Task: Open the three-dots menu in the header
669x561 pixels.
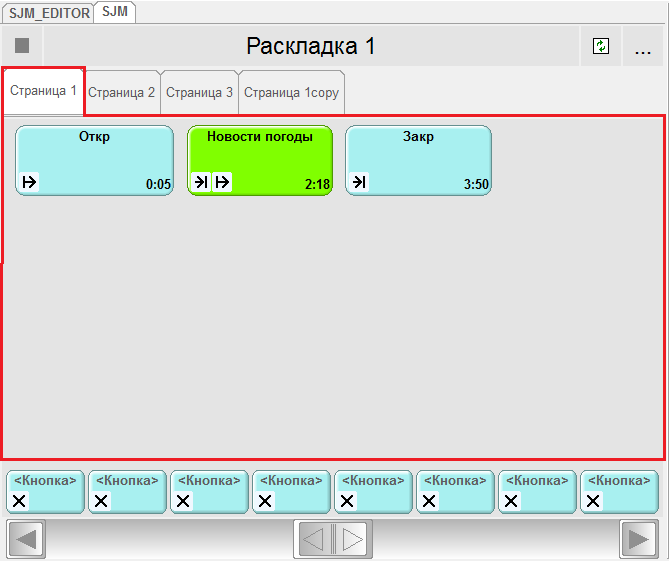Action: point(643,46)
